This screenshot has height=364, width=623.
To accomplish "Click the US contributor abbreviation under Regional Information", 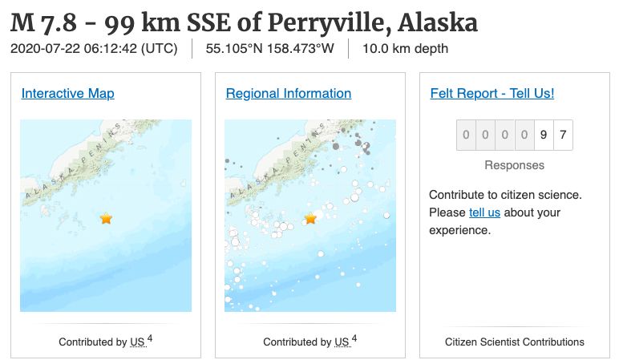I will click(x=342, y=342).
